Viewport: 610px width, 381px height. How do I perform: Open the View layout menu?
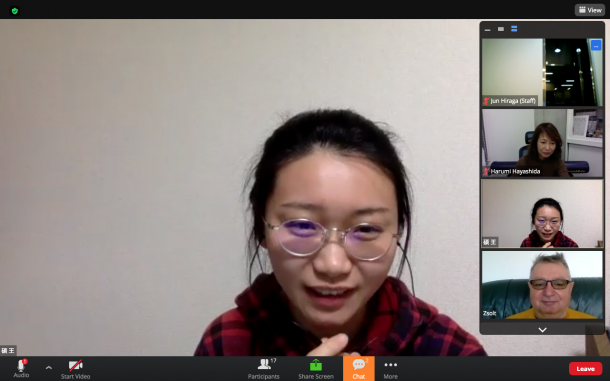pos(590,10)
